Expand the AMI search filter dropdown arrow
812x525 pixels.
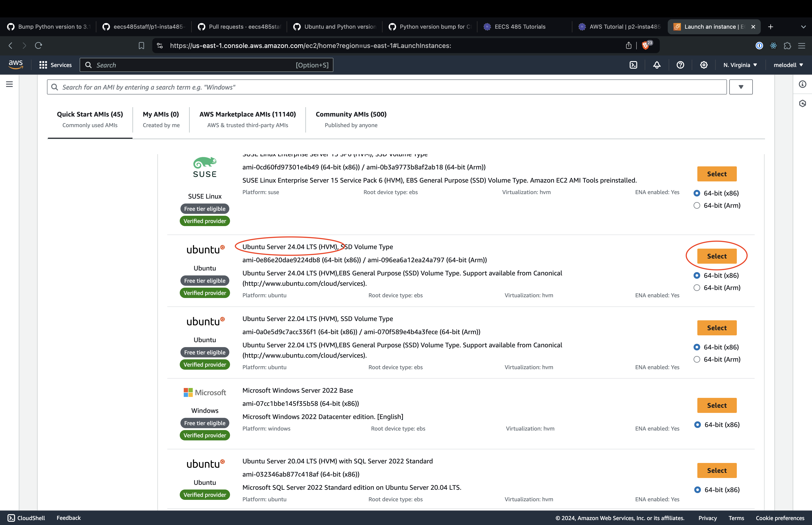pos(740,87)
